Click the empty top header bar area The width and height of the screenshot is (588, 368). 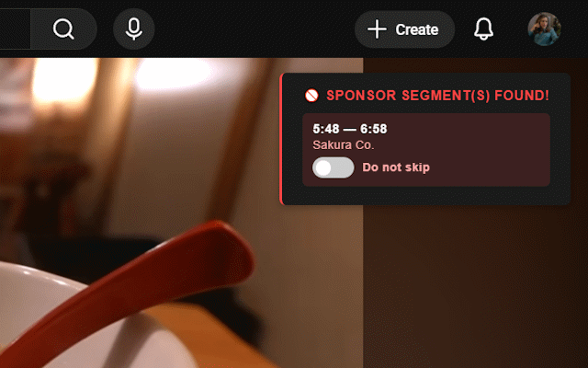pos(255,29)
